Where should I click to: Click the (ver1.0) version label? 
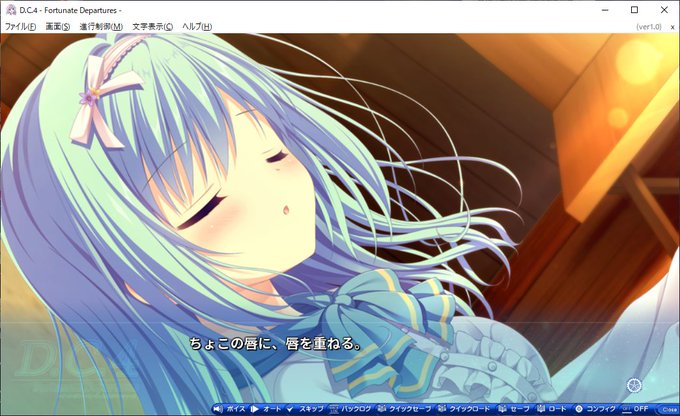pyautogui.click(x=649, y=27)
